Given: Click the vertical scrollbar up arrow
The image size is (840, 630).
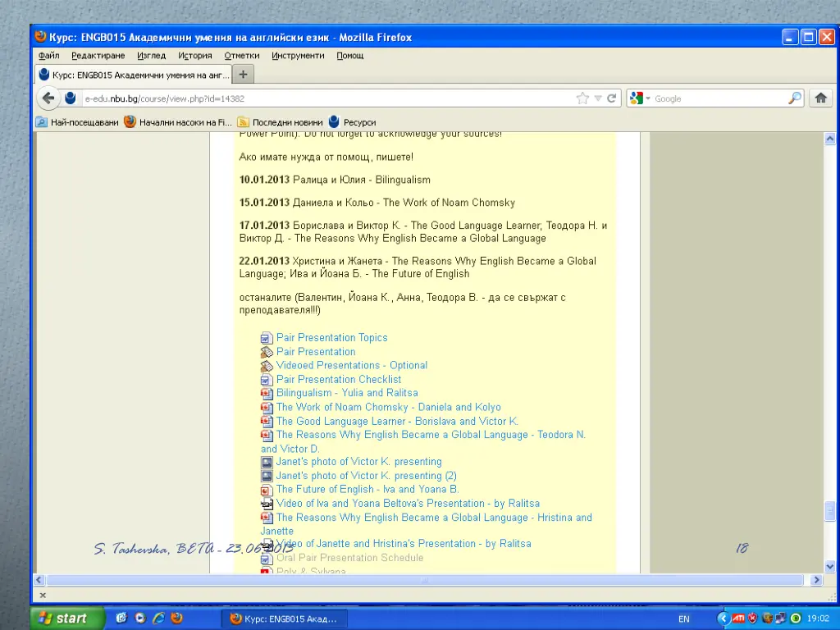Looking at the screenshot, I should pyautogui.click(x=830, y=139).
